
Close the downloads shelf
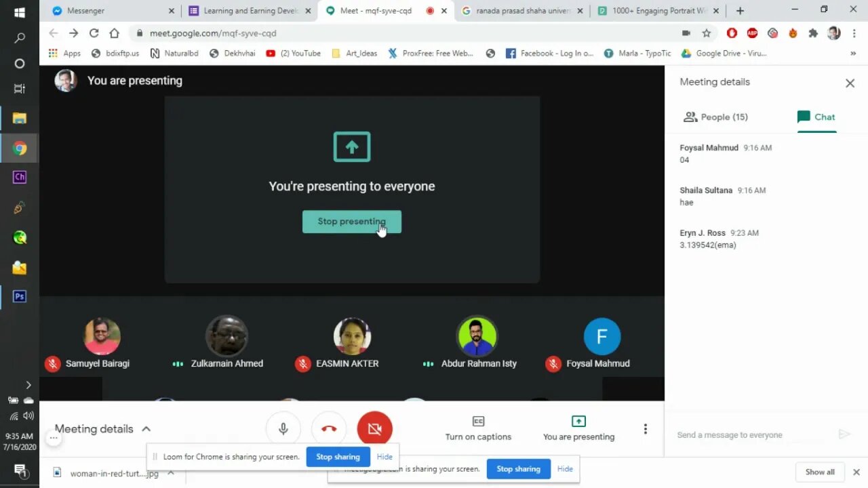pos(856,472)
